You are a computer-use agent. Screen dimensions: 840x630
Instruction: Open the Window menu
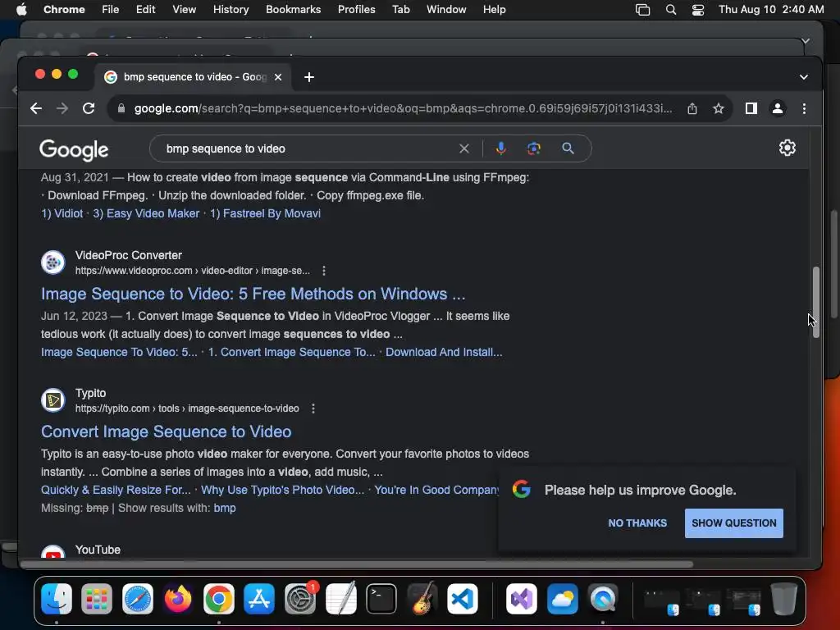pyautogui.click(x=446, y=10)
